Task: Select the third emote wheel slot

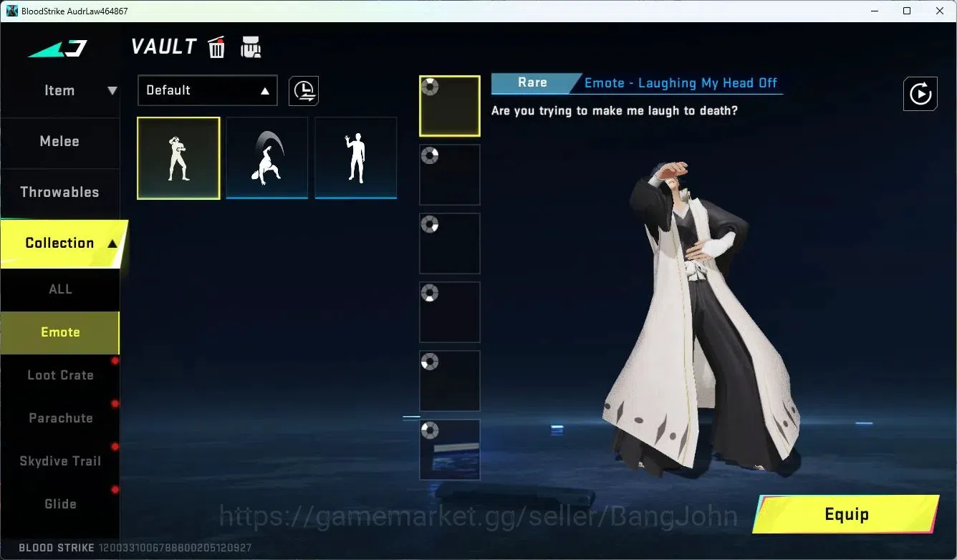Action: tap(450, 243)
